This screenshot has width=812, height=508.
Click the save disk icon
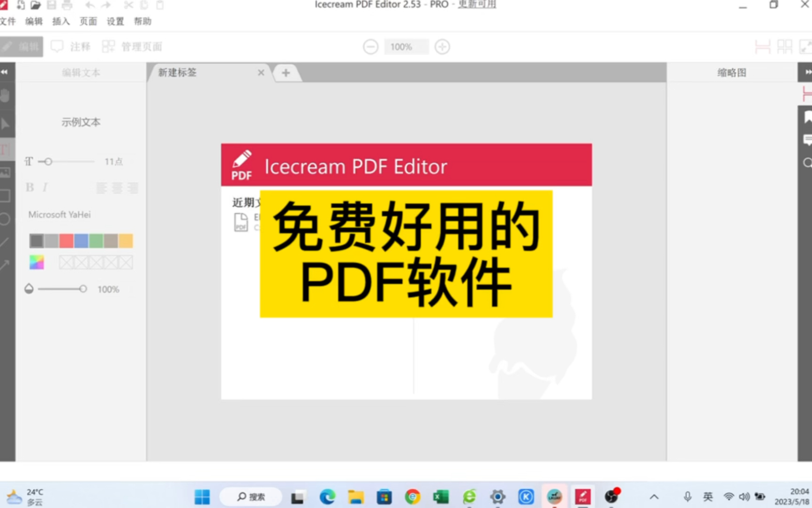[x=51, y=5]
